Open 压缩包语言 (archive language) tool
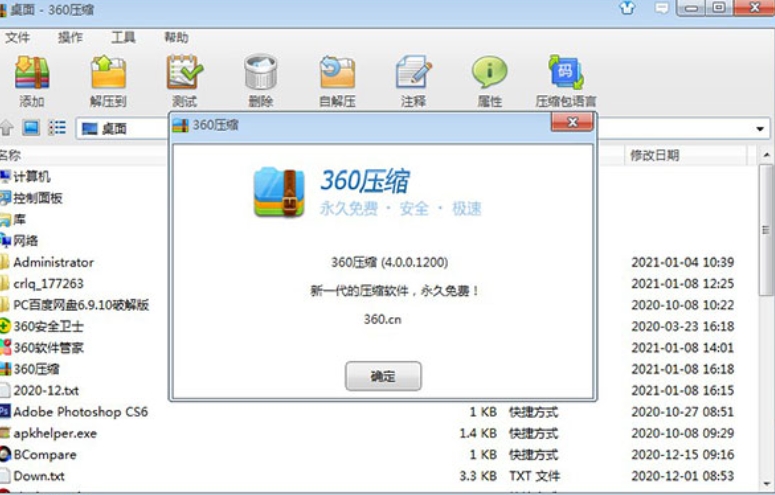This screenshot has height=495, width=775. coord(566,82)
